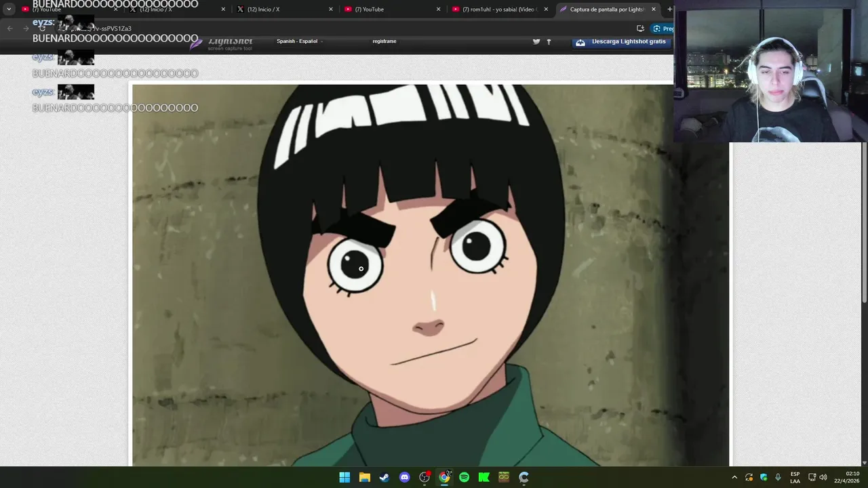The height and width of the screenshot is (488, 868).
Task: Switch to the rom1uh! - yo sabia! tab
Action: click(x=500, y=9)
